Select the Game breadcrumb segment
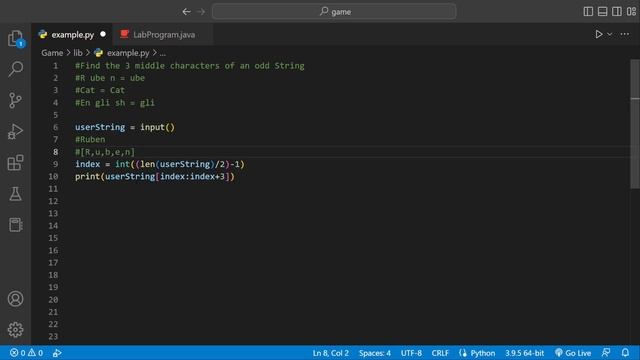Viewport: 640px width, 360px height. point(52,53)
